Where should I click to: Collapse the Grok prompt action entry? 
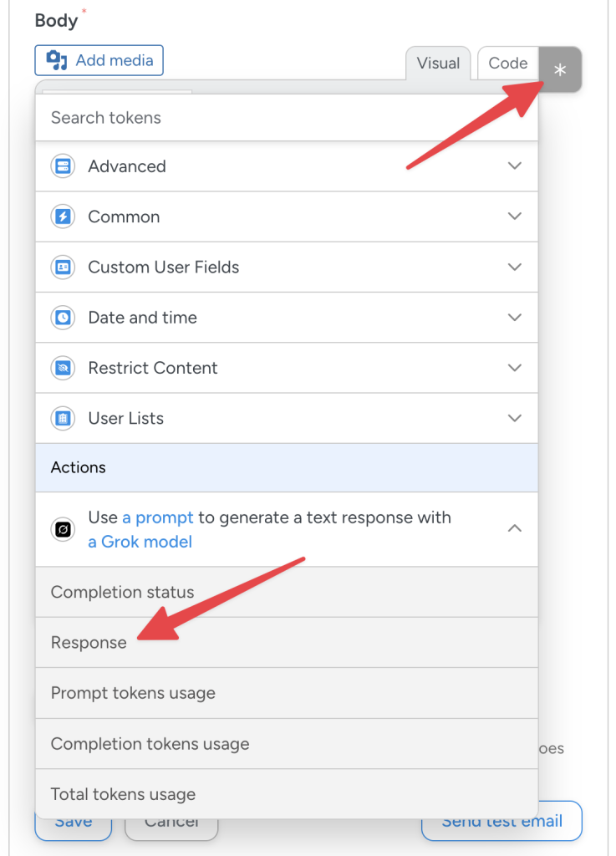(515, 528)
